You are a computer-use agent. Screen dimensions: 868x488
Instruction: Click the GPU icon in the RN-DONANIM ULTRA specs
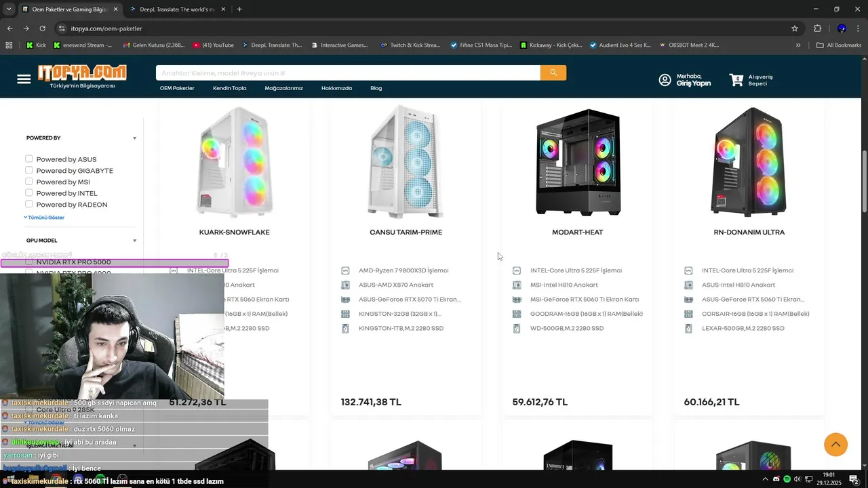pos(688,300)
